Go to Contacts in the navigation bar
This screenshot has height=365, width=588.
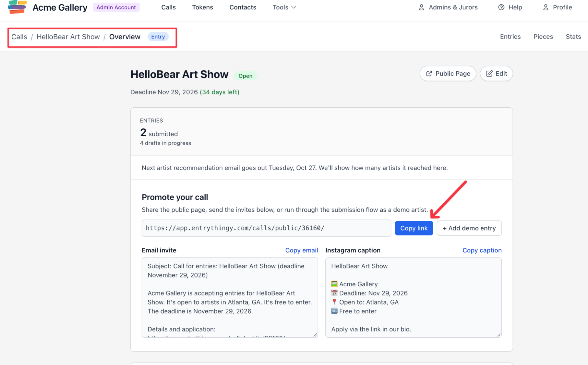(x=243, y=7)
